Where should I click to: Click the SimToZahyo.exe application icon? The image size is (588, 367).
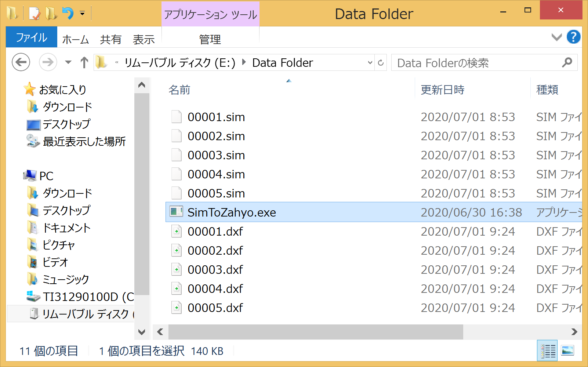(x=176, y=212)
